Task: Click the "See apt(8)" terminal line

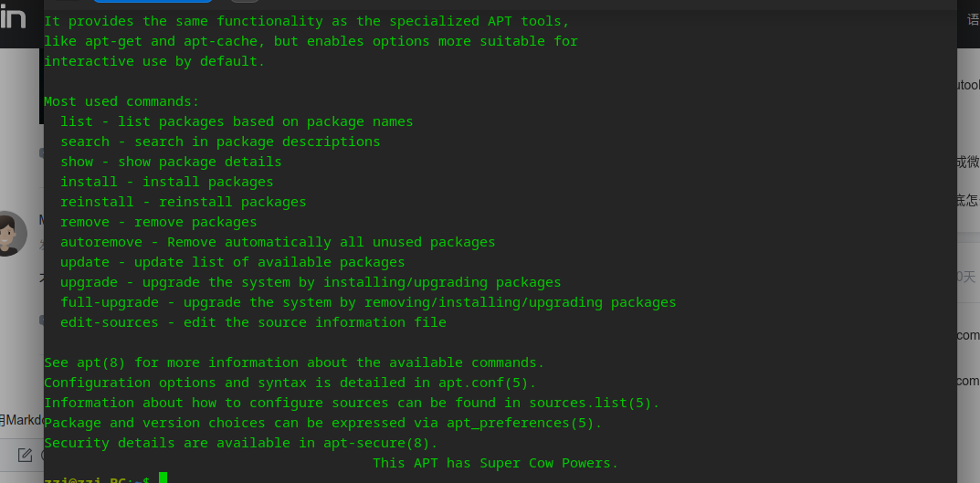Action: click(294, 362)
